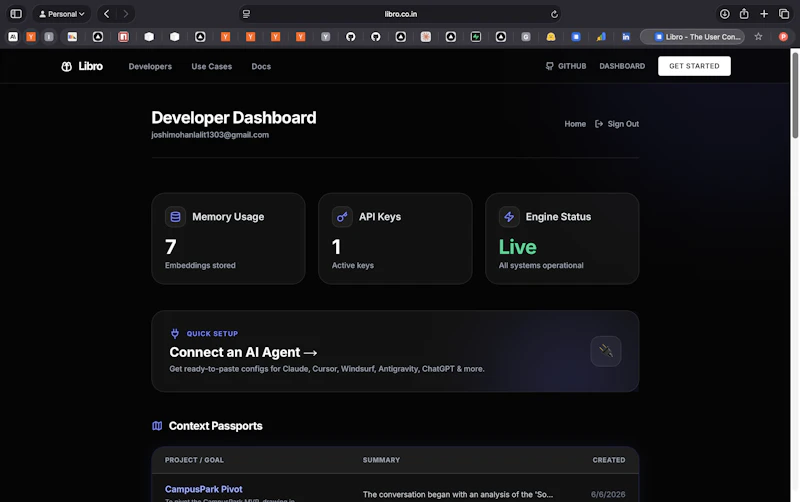
Task: Click the Libro logo
Action: click(82, 66)
